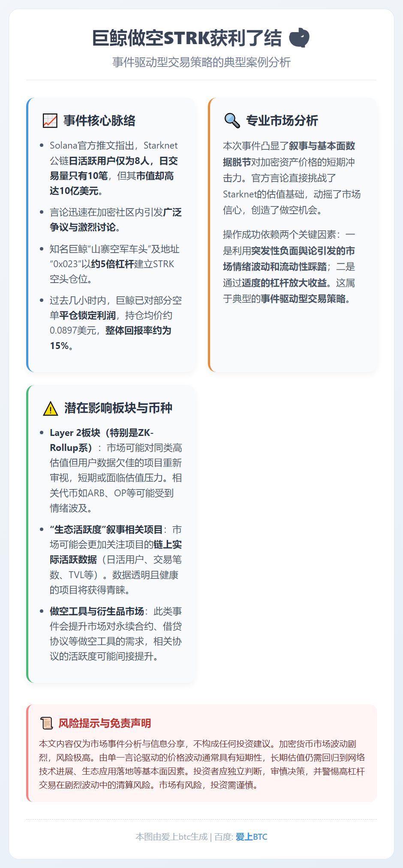403x868 pixels.
Task: Click the bullet starting 过去几小时内
Action: point(116,323)
